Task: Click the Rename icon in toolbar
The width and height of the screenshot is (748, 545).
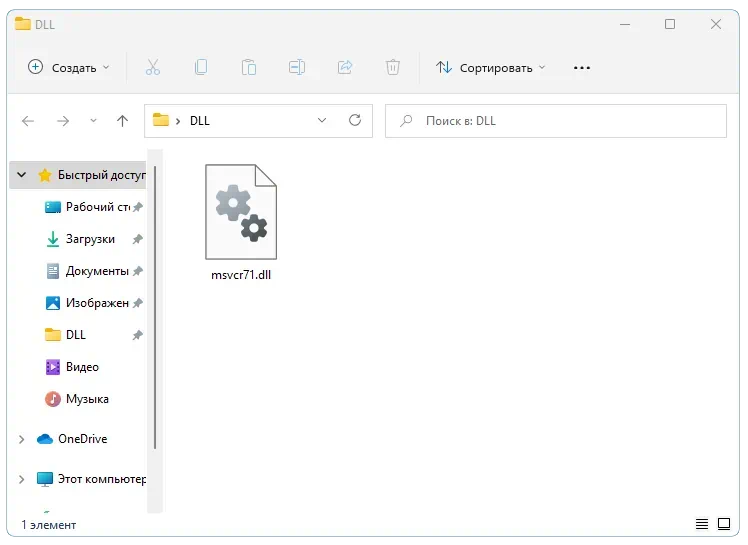Action: click(x=297, y=67)
